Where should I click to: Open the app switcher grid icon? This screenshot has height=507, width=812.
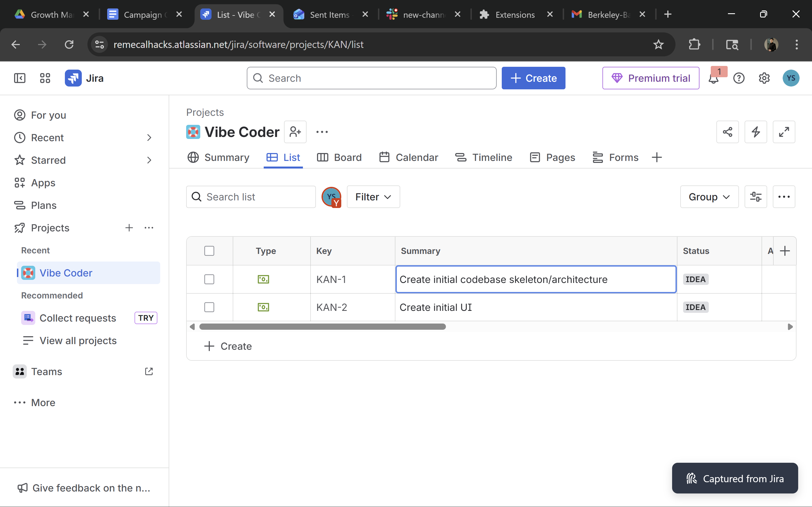[45, 78]
